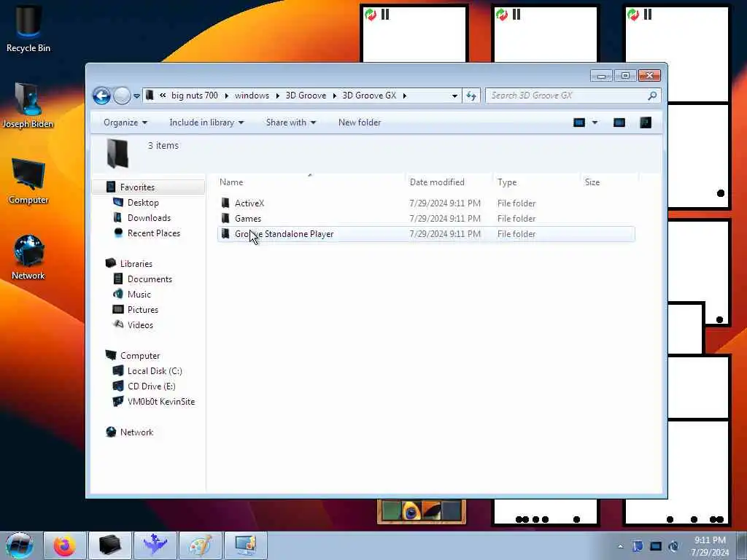Sort by the Date modified column header
Viewport: 747px width, 560px height.
(449, 182)
